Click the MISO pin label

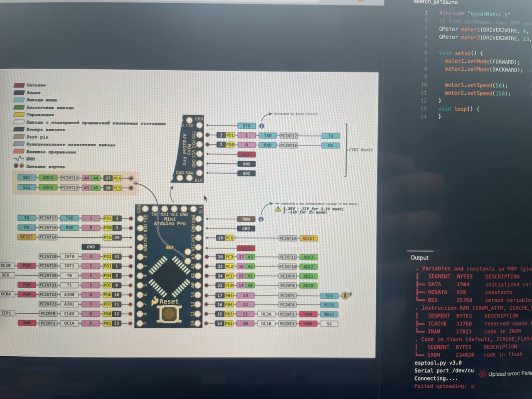[329, 305]
